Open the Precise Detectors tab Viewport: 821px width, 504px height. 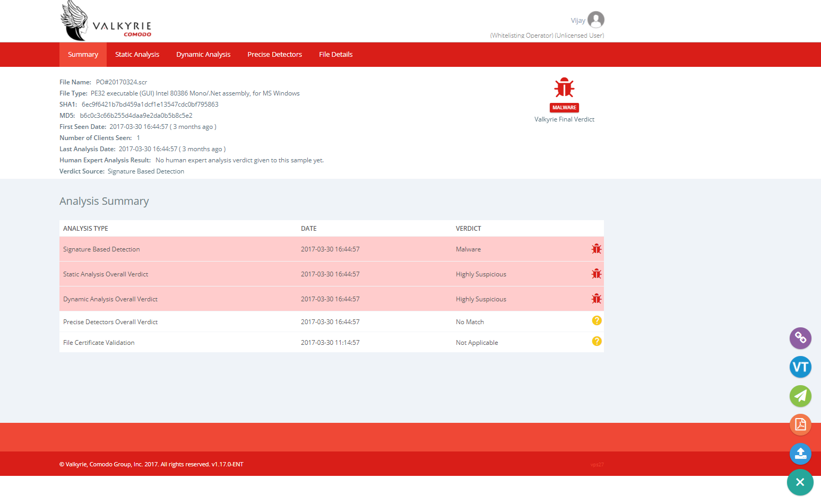tap(274, 55)
